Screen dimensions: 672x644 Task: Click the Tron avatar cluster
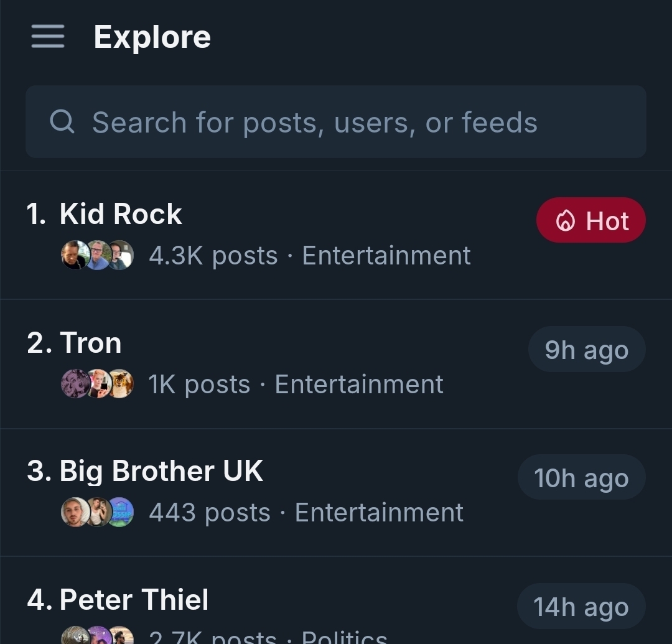click(97, 384)
